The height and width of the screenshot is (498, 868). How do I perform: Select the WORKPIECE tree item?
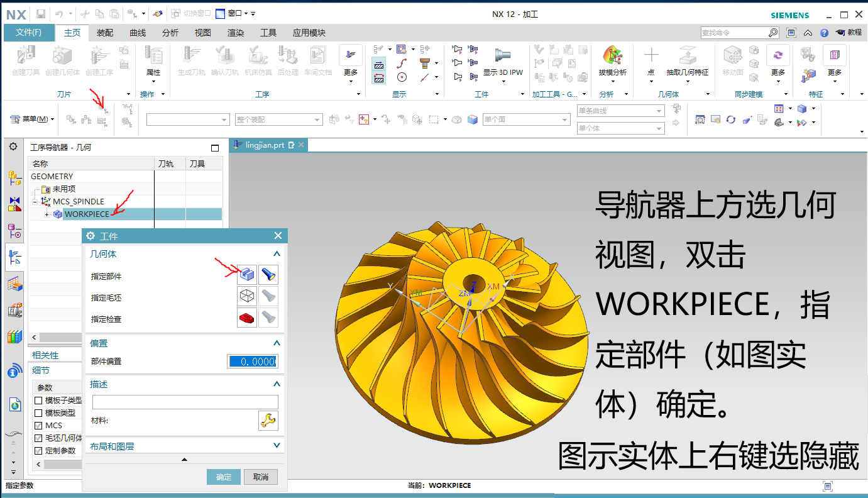pyautogui.click(x=87, y=214)
